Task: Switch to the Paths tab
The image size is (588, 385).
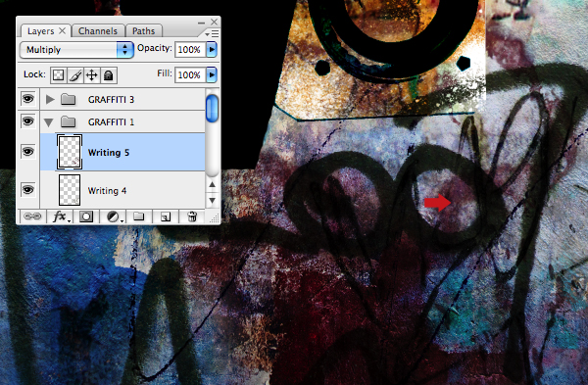Action: click(x=144, y=31)
